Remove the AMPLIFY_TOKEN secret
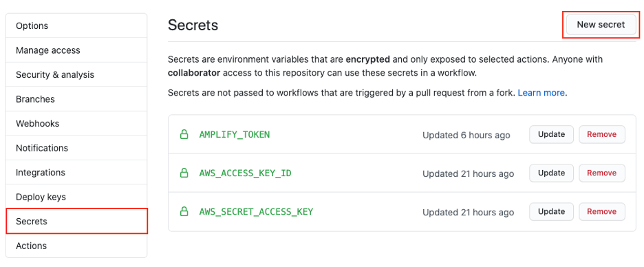644x267 pixels. click(x=602, y=134)
